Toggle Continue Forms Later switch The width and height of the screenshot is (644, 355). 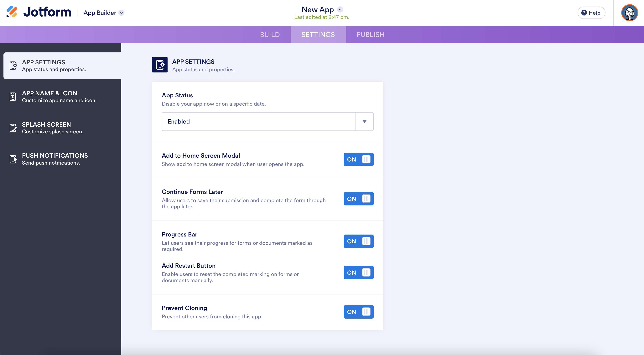tap(359, 199)
